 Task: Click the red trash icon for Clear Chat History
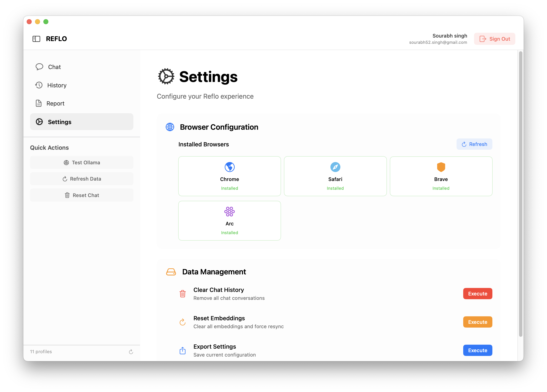coord(183,294)
